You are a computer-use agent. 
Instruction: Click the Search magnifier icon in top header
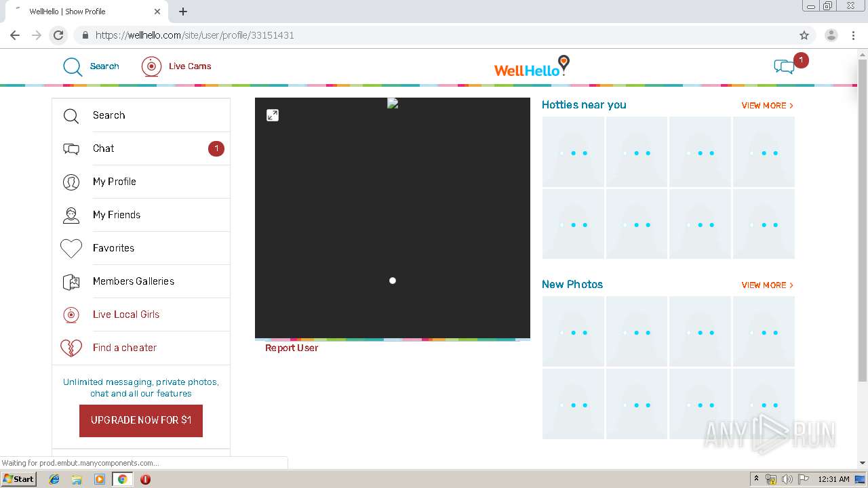73,66
